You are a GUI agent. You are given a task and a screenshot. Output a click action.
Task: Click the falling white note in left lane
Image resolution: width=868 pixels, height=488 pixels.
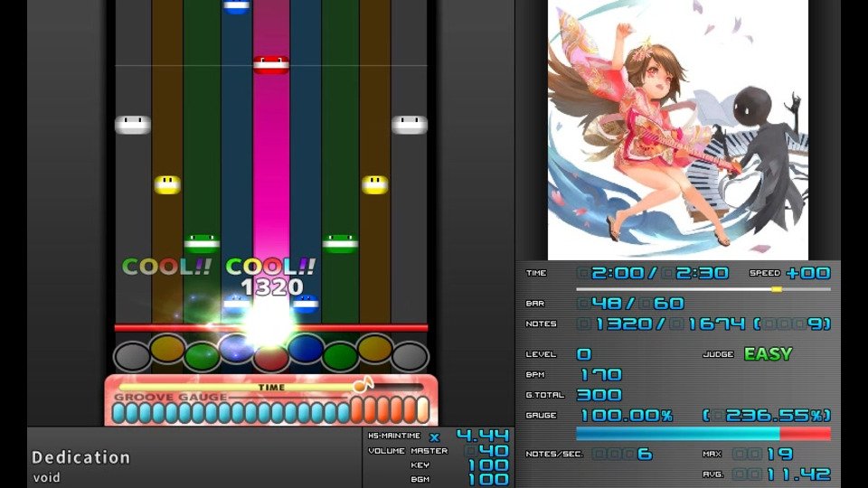click(x=132, y=125)
